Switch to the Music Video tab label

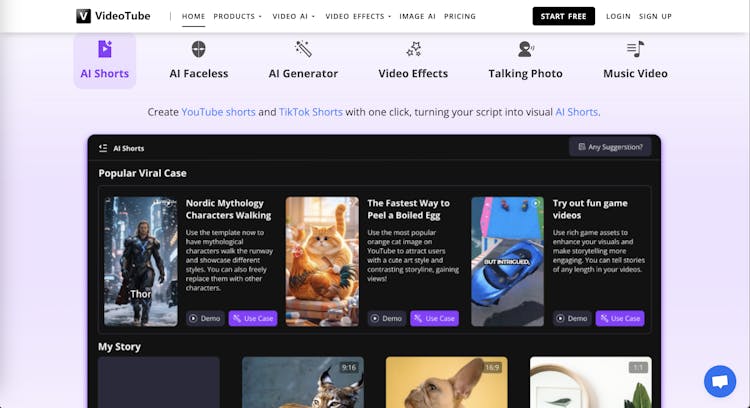(x=635, y=74)
